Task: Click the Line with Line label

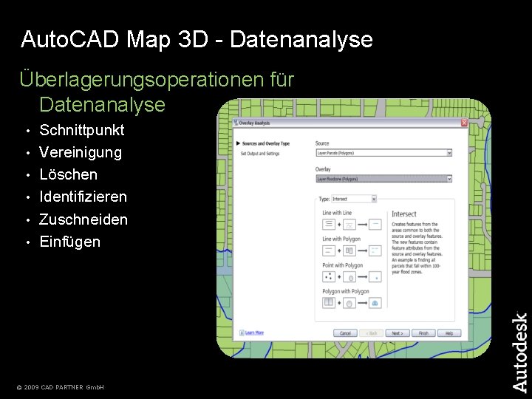Action: [x=337, y=213]
